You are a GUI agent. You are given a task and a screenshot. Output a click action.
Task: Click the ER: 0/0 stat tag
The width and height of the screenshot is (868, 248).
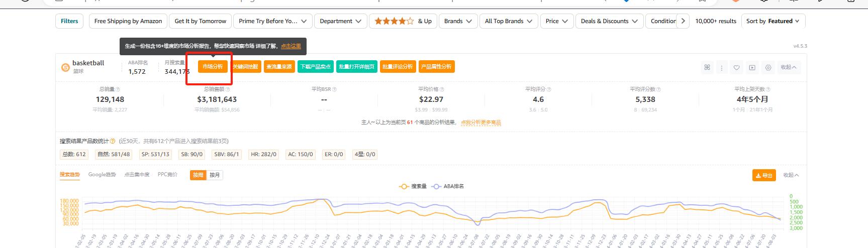pos(334,155)
